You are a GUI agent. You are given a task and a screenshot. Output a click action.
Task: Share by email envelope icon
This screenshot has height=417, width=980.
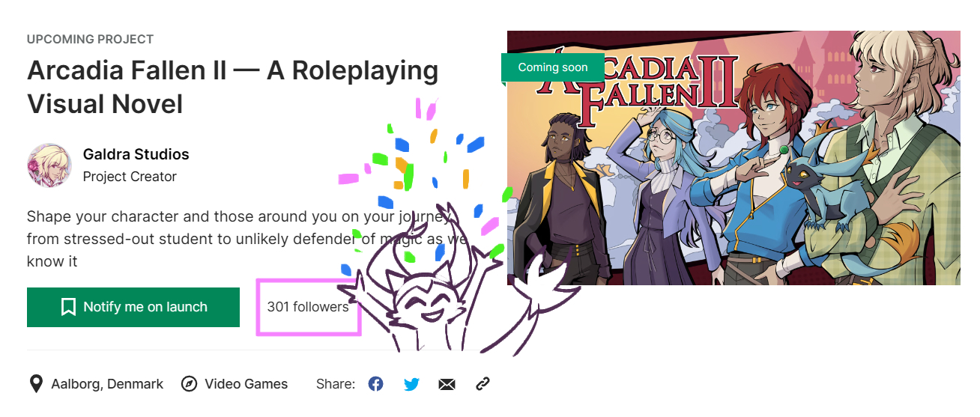point(447,384)
